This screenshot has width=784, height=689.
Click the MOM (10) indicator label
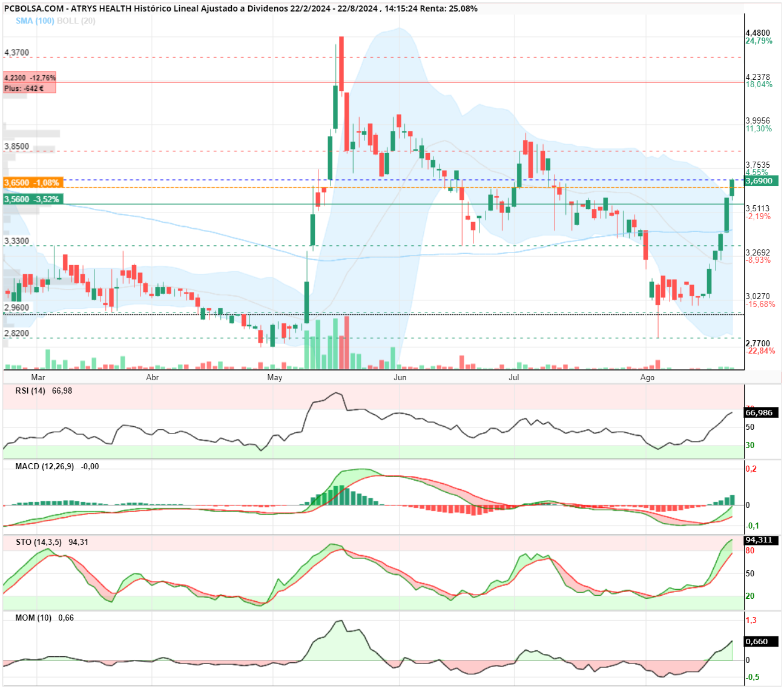pos(33,618)
